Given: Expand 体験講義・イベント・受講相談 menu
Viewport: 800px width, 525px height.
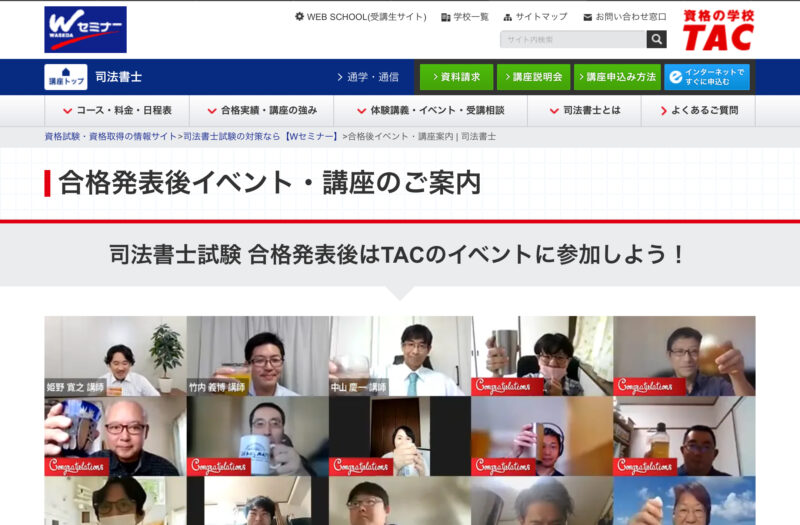Looking at the screenshot, I should pos(430,111).
